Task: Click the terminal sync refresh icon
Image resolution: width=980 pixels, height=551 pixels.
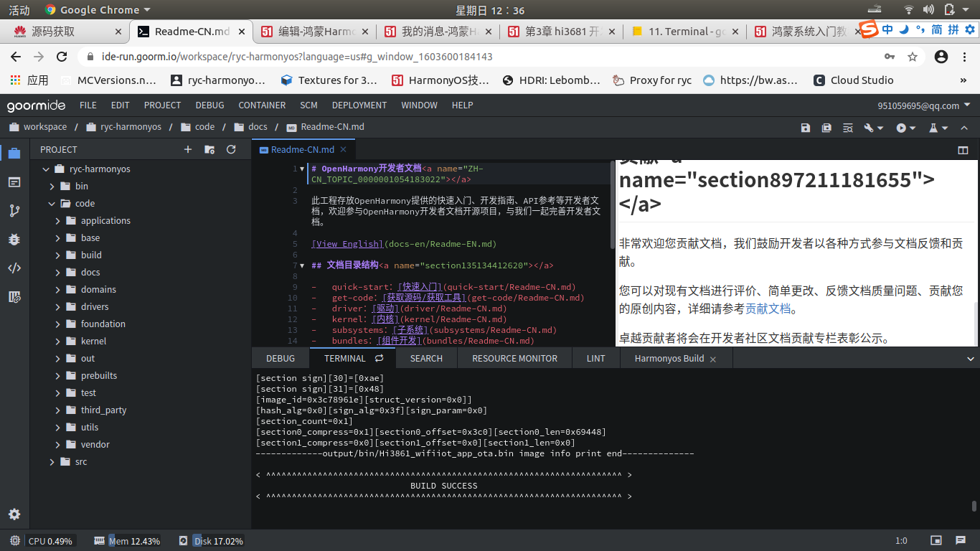Action: click(379, 358)
